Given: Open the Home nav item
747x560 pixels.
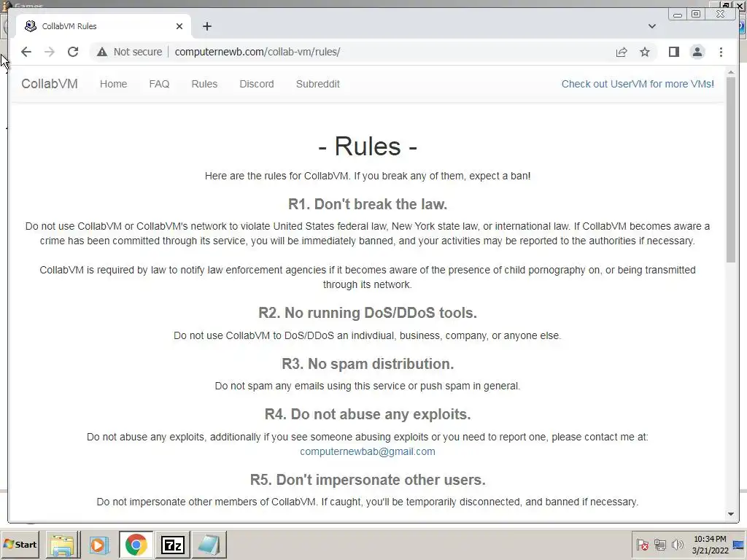Looking at the screenshot, I should (x=113, y=85).
